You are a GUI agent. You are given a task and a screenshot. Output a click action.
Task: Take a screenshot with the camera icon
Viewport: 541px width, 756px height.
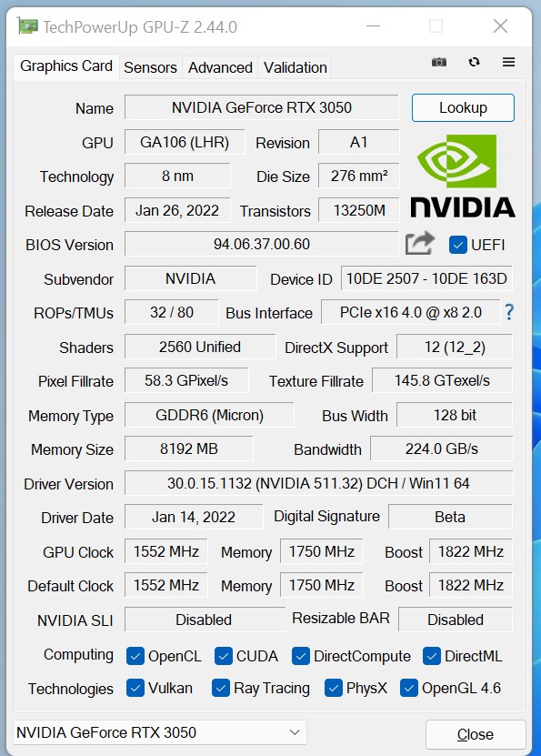(x=438, y=62)
